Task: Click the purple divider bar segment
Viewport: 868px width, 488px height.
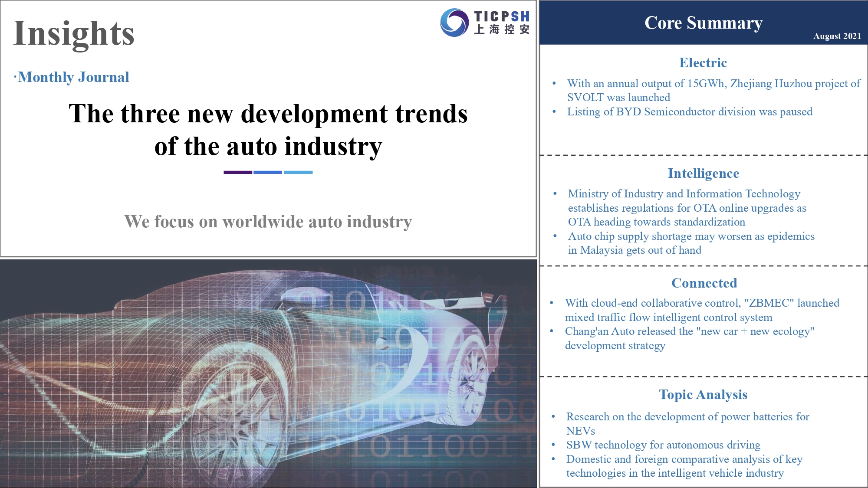Action: pyautogui.click(x=237, y=172)
